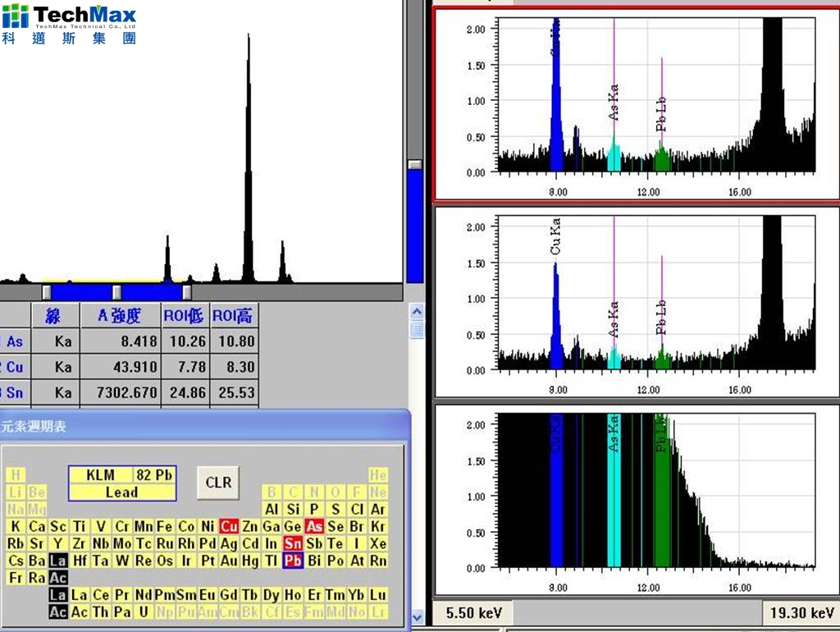This screenshot has width=840, height=632.
Task: Select Pb element in periodic table
Action: [293, 561]
